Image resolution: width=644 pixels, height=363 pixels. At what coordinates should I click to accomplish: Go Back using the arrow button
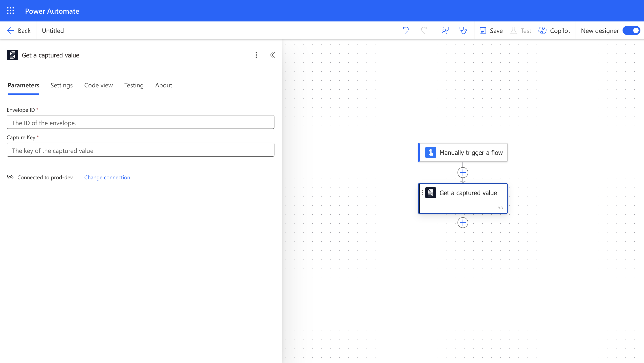[x=19, y=30]
